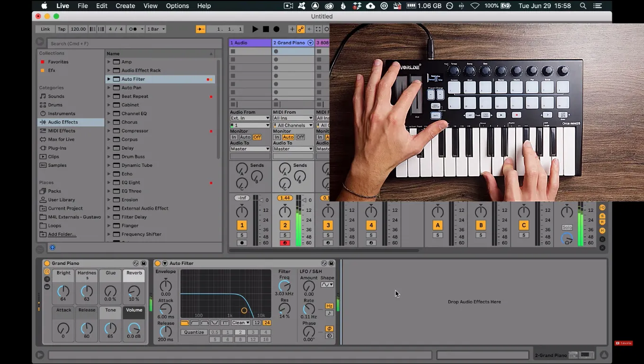Deactivate track 3 with its number button
The width and height of the screenshot is (644, 364).
tap(328, 225)
